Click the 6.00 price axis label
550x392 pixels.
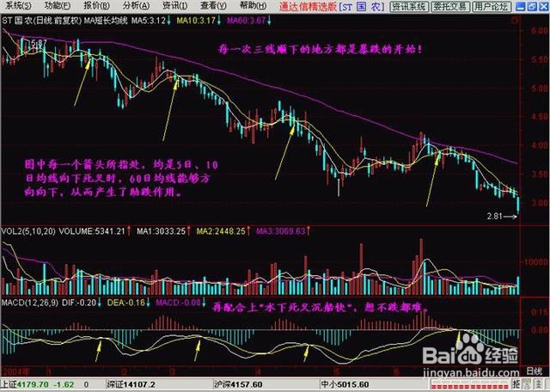539,31
